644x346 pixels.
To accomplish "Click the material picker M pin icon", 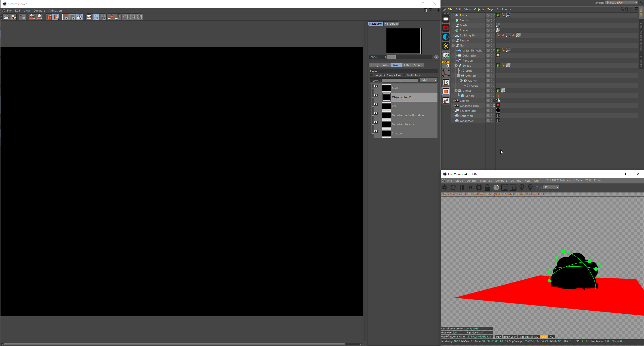I will coord(530,187).
